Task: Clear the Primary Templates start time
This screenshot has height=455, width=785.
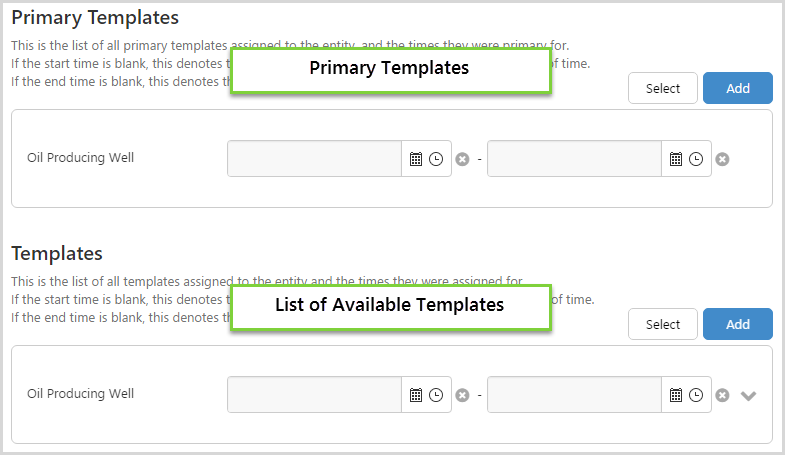Action: coord(462,159)
